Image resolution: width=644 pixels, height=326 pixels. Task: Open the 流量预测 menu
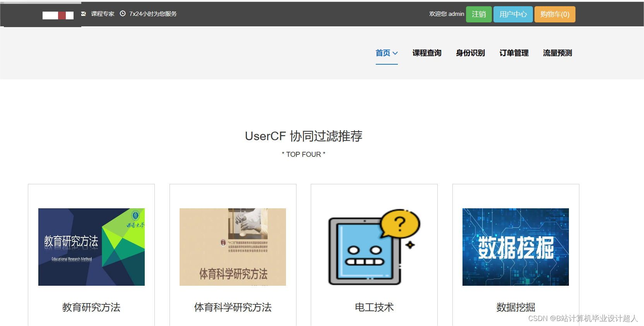557,53
